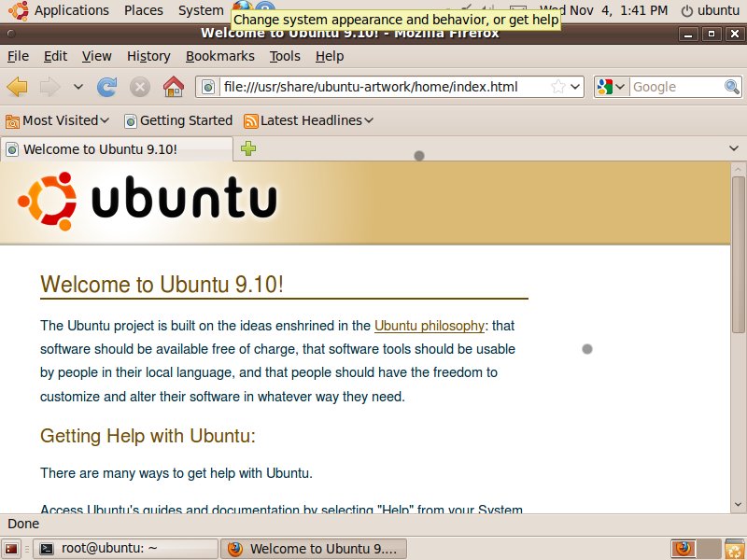Click the Getting Started bookmark
This screenshot has height=560, width=747.
click(x=178, y=120)
